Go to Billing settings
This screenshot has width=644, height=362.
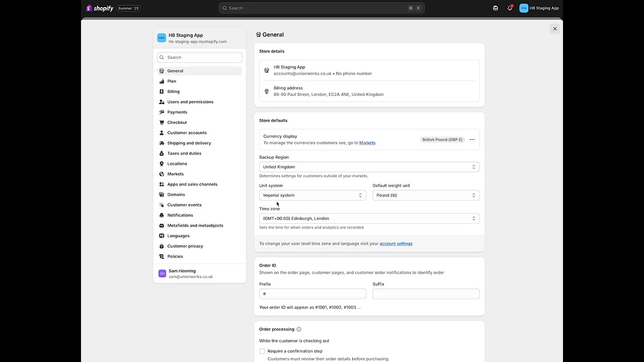[x=200, y=92]
